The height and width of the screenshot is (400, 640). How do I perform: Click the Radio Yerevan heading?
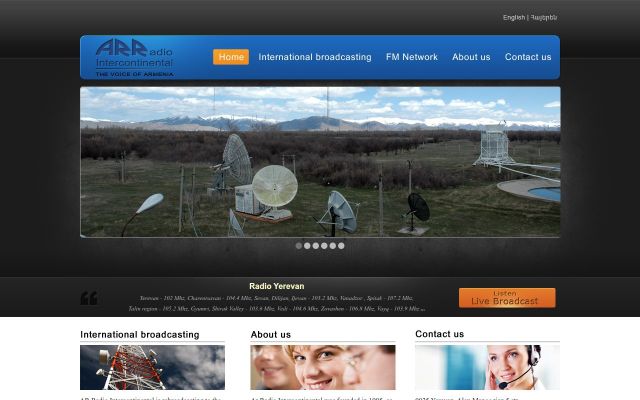(277, 286)
